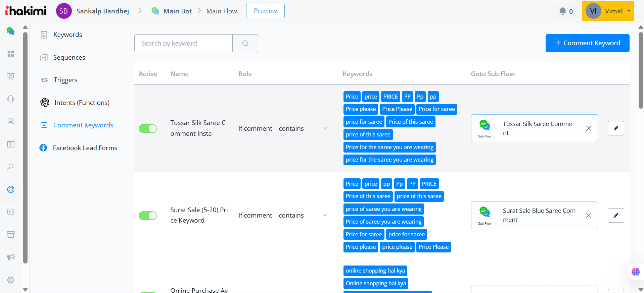
Task: Click Main Bot breadcrumb link
Action: pos(178,11)
